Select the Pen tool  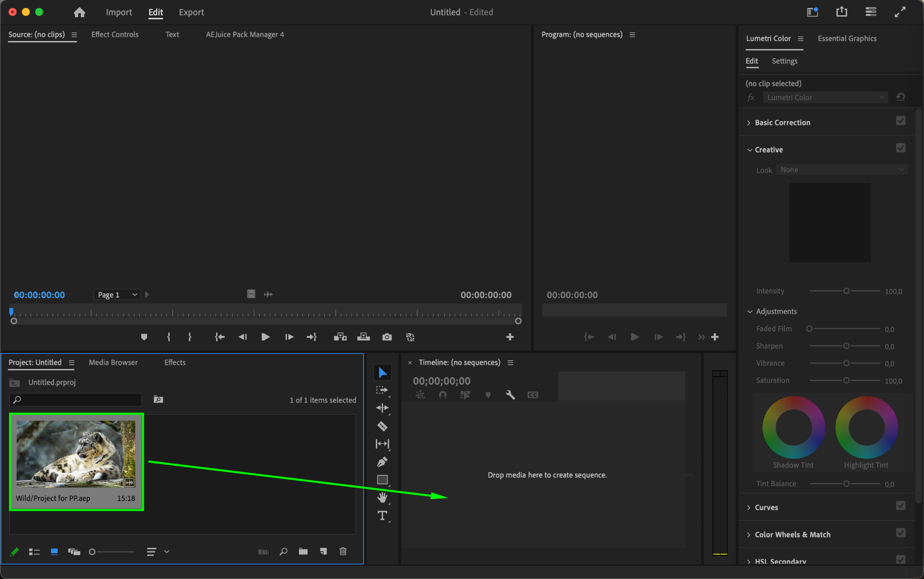pos(382,462)
